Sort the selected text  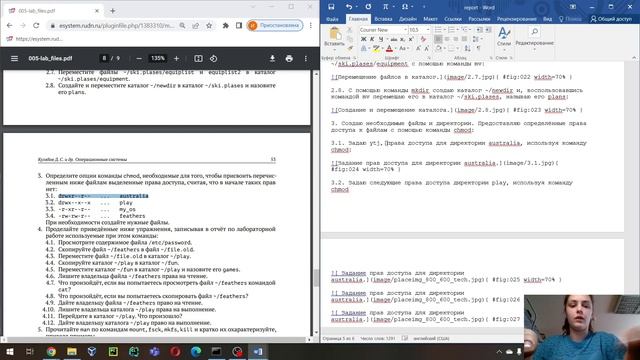coord(467,49)
